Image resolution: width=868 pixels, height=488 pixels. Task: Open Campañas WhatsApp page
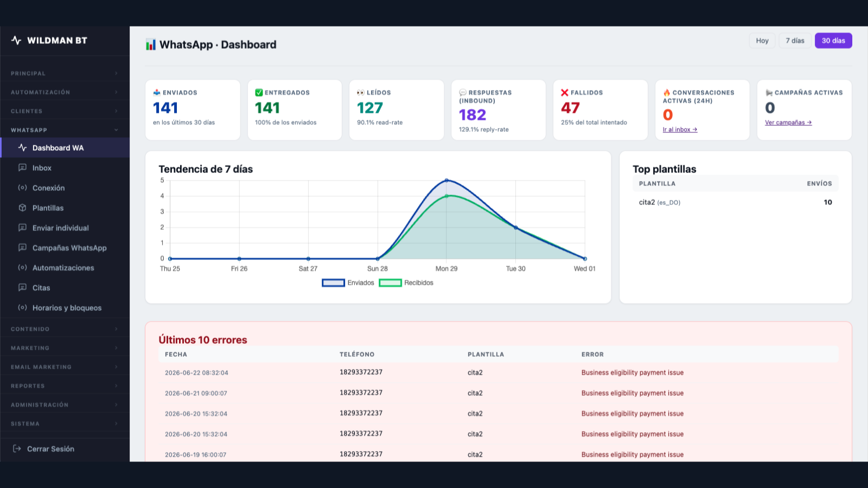coord(65,248)
